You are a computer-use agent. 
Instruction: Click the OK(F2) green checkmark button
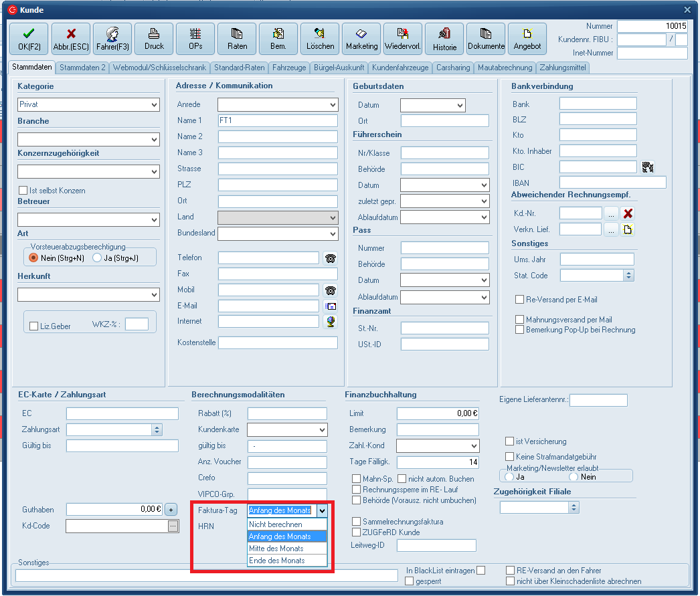point(28,39)
